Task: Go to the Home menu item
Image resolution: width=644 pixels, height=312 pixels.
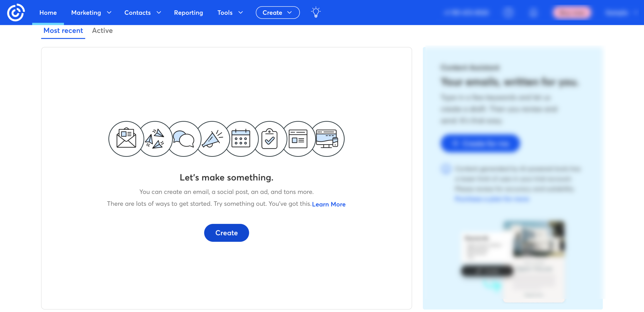Action: click(48, 13)
